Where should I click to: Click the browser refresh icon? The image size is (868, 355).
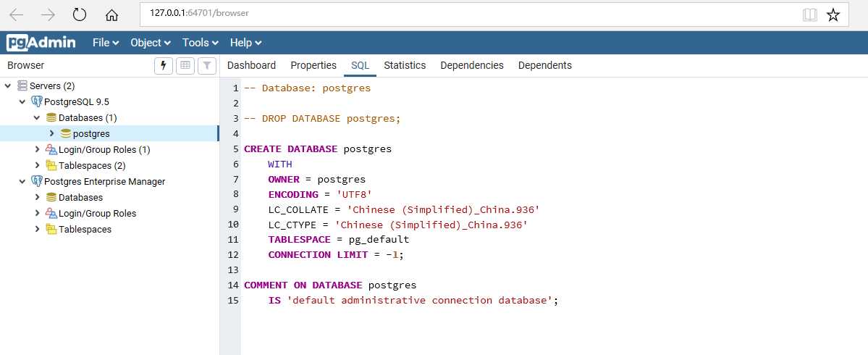pos(80,15)
